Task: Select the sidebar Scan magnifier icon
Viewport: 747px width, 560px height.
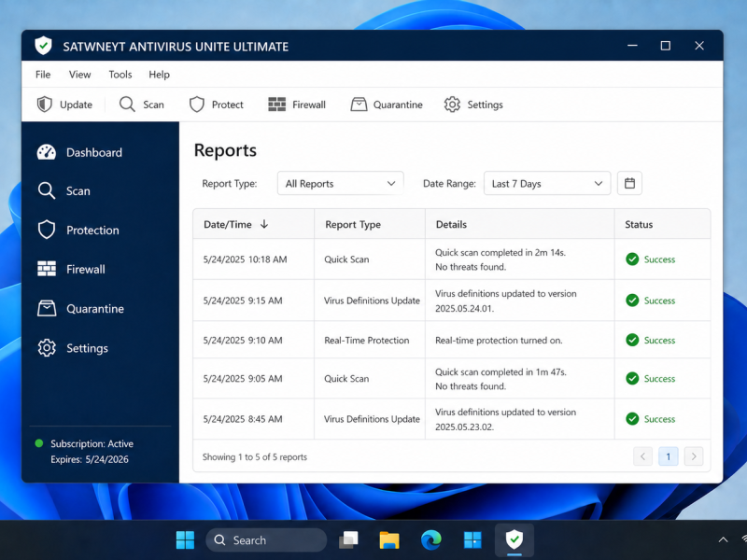Action: tap(47, 191)
